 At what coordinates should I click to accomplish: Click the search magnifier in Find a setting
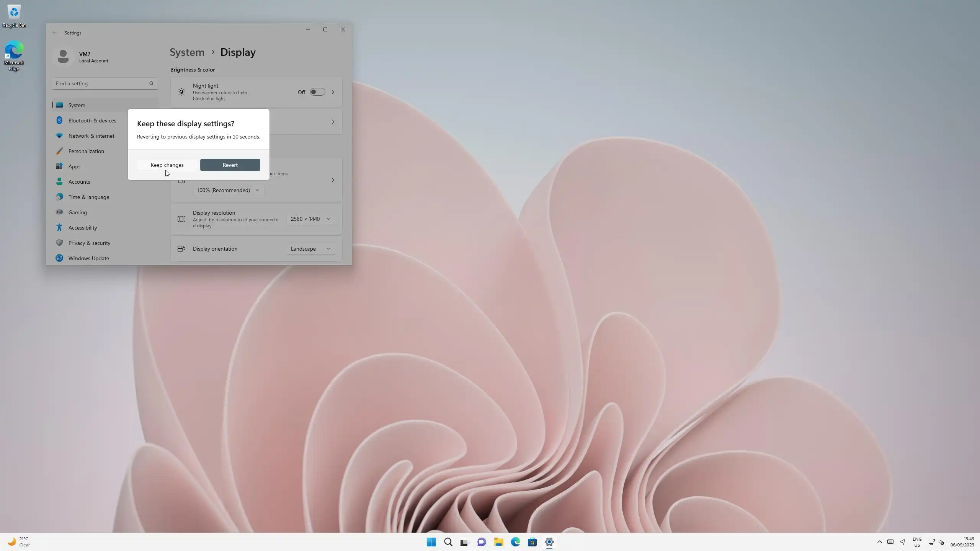tap(152, 83)
